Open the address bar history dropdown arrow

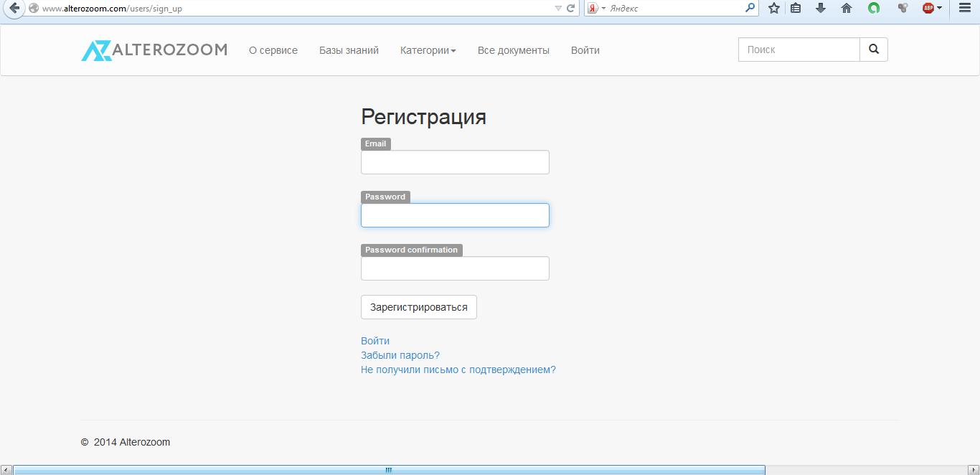[x=558, y=9]
